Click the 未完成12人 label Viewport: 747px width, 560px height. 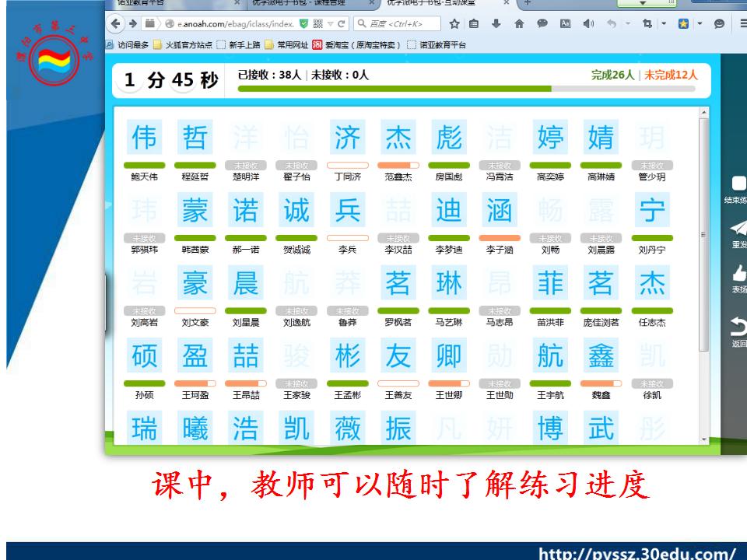[670, 75]
